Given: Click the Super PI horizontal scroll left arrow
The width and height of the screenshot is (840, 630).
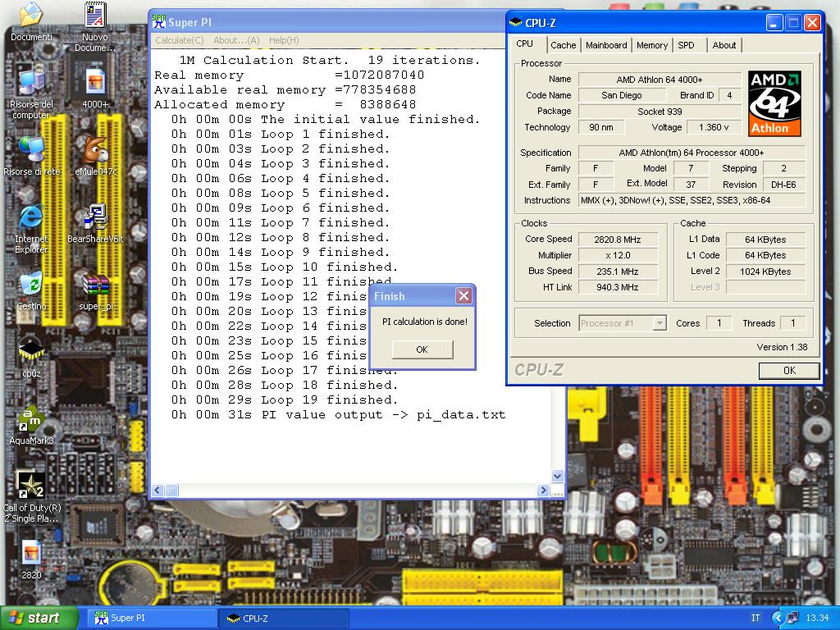Looking at the screenshot, I should pos(157,491).
